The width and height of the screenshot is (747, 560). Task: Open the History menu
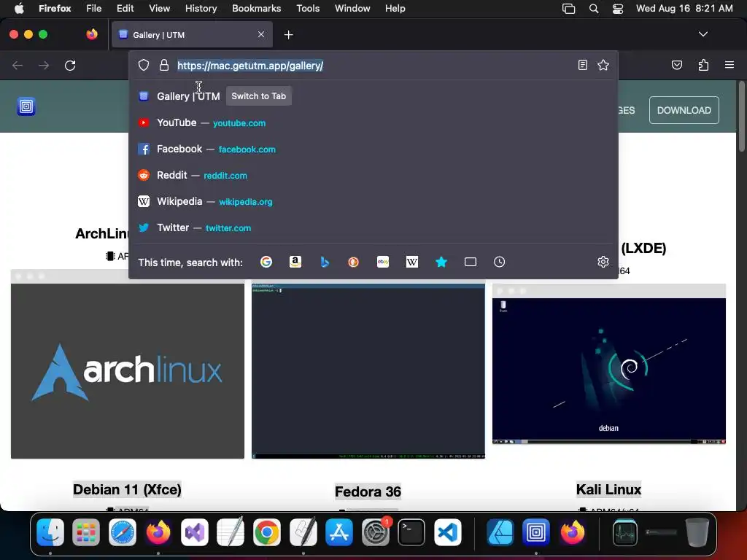pos(201,9)
